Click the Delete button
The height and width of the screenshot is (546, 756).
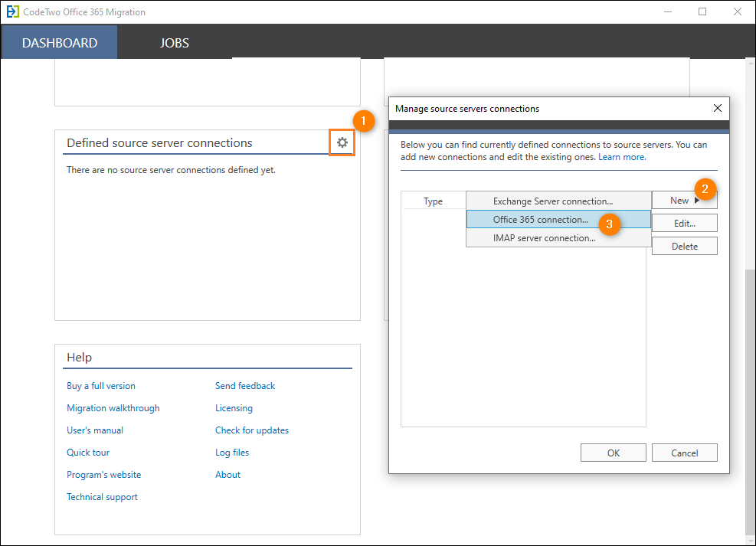(x=684, y=247)
